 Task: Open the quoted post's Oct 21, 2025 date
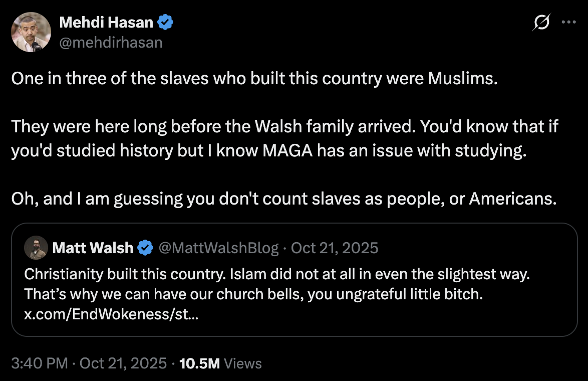[335, 248]
